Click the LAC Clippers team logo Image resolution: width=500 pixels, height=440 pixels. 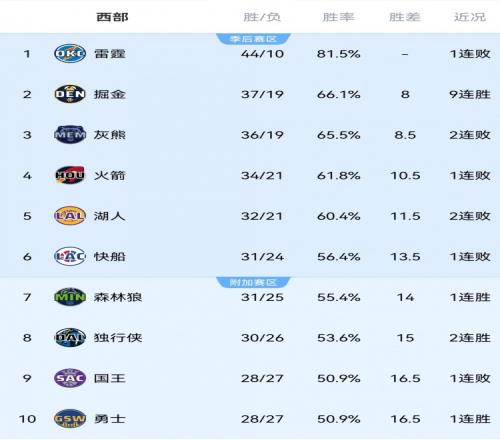coord(70,256)
